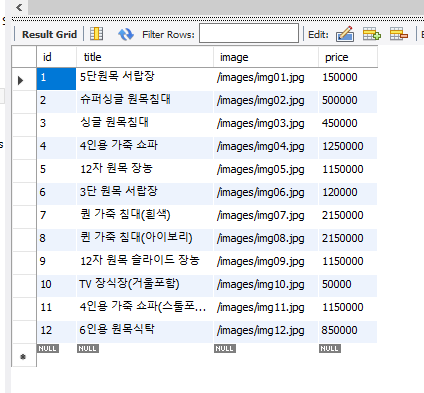Sort by id column header
This screenshot has height=393, width=424.
pos(56,57)
